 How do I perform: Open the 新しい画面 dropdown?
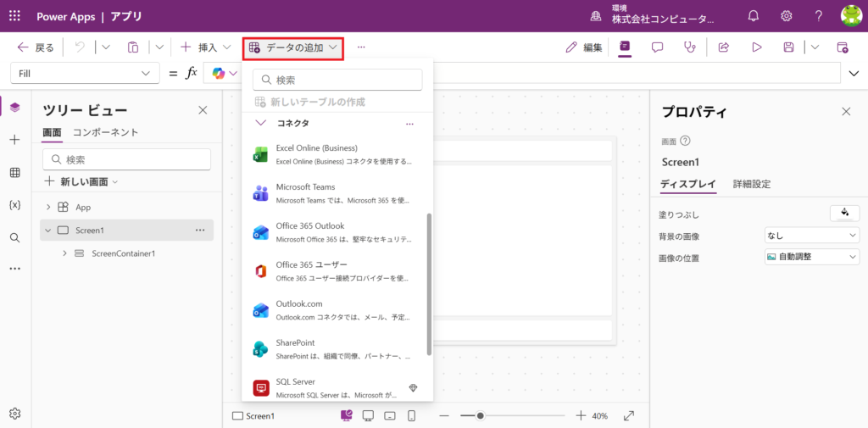pyautogui.click(x=81, y=181)
